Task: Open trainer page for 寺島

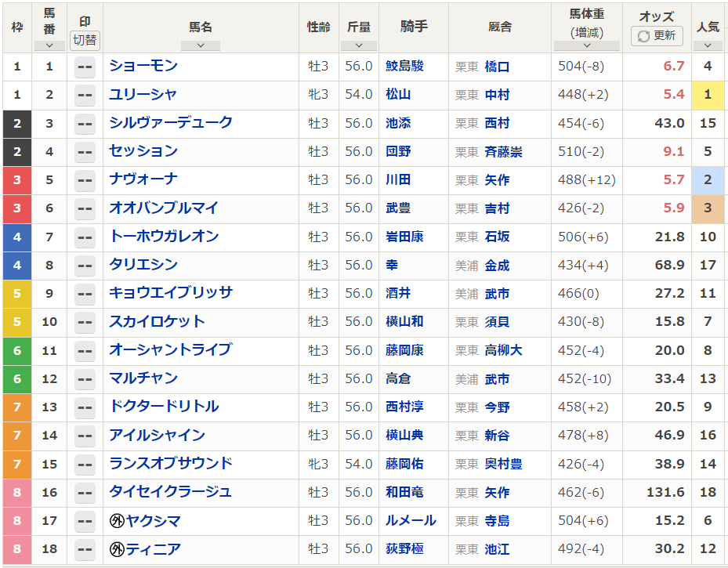Action: click(498, 521)
